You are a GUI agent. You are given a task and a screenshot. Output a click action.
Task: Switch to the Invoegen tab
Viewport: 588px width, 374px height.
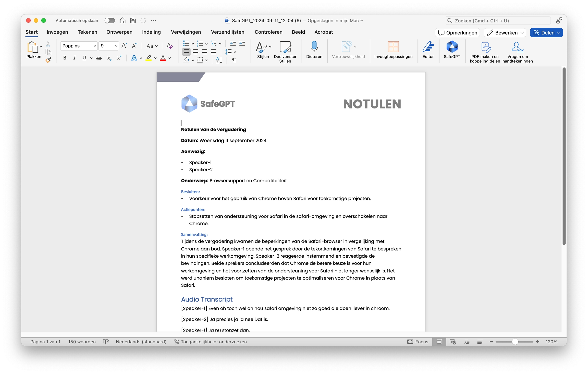pyautogui.click(x=57, y=32)
